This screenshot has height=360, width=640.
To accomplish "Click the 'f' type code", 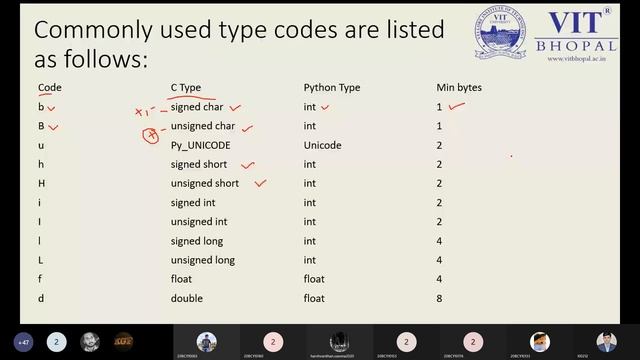I will (40, 279).
